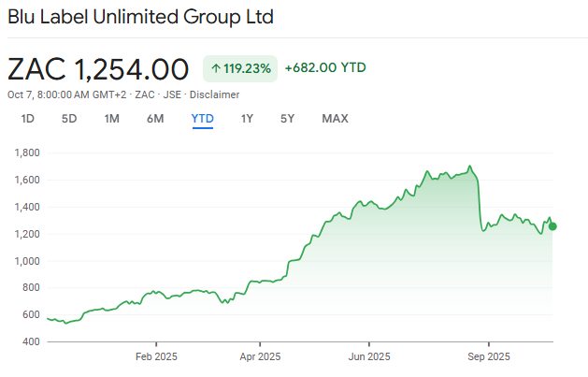Screen dimensions: 588x377
Task: Click the 1,800 y-axis label
Action: coord(25,152)
